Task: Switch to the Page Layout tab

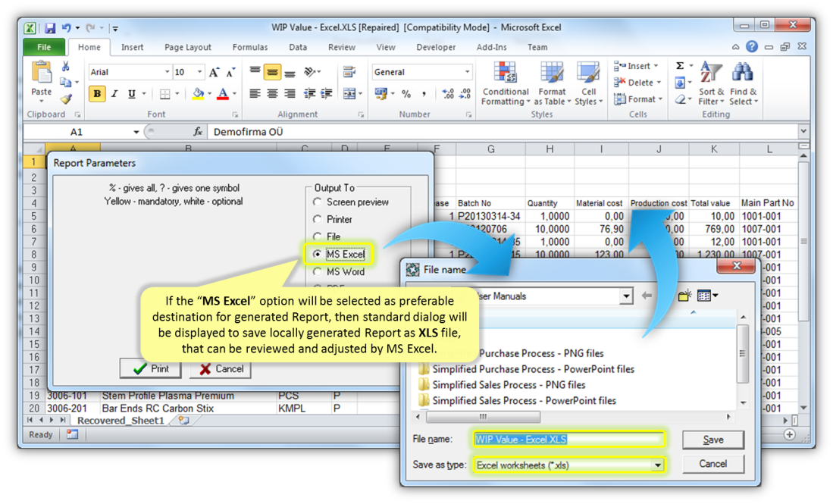Action: (x=187, y=47)
